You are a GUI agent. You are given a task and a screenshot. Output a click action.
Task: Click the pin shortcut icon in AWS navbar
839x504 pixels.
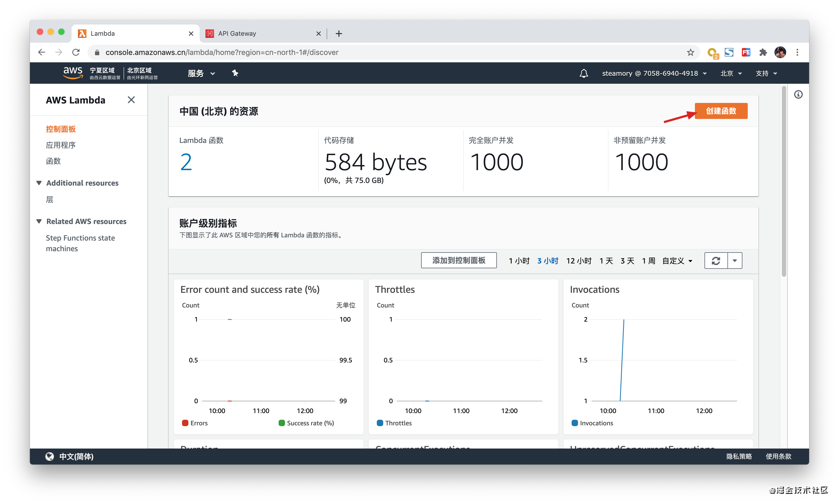coord(235,73)
